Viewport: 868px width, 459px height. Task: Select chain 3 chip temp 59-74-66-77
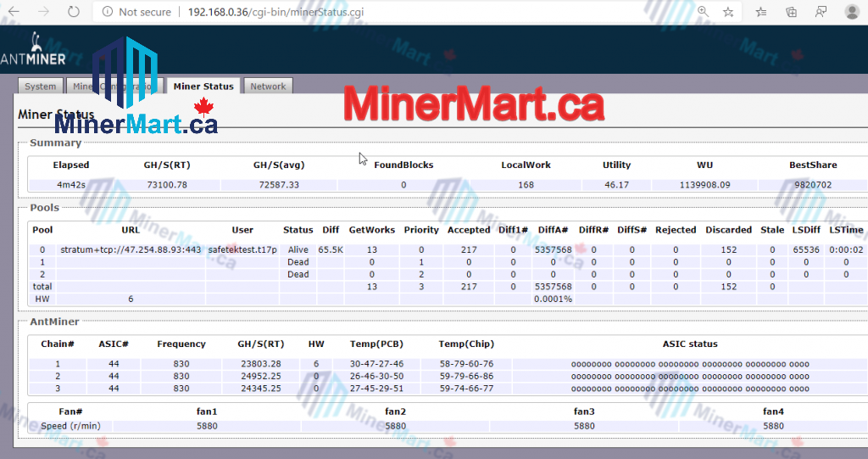[467, 388]
